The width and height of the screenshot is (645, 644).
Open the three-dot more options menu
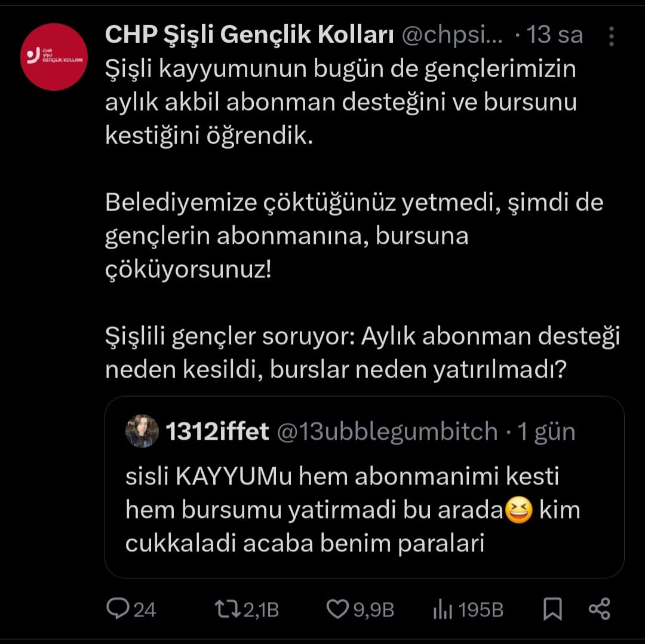tap(611, 36)
